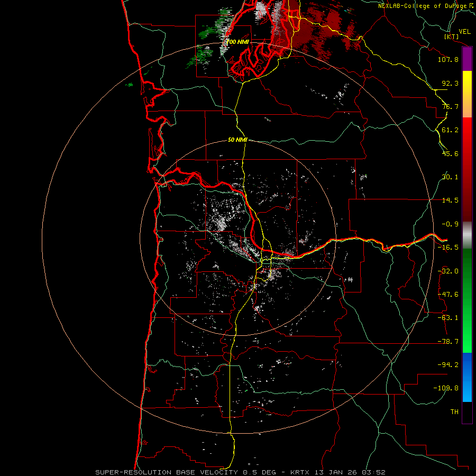Click the [KT] units label
Screen dimensions: 476x476
[452, 36]
